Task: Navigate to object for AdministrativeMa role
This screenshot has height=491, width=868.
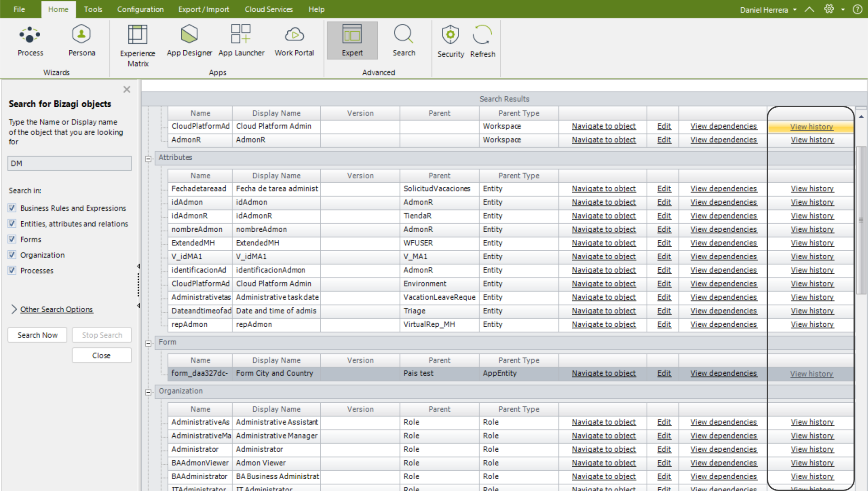Action: (603, 436)
